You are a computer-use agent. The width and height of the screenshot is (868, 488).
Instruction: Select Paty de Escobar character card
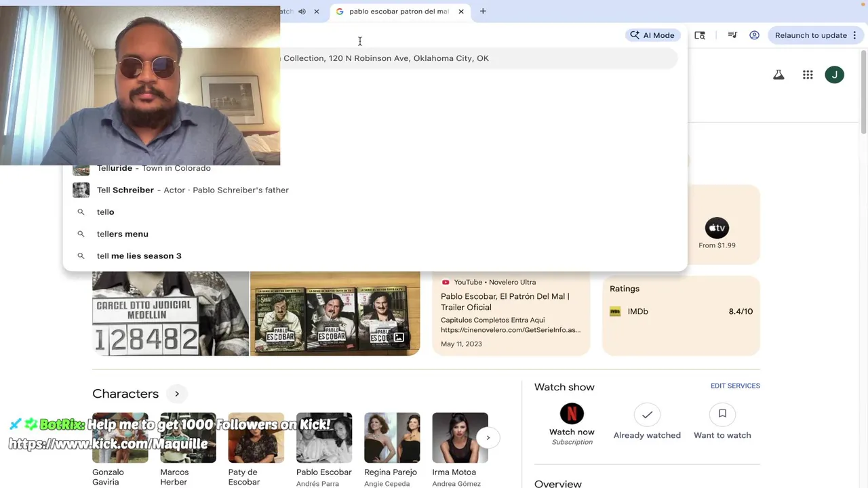coord(256,449)
